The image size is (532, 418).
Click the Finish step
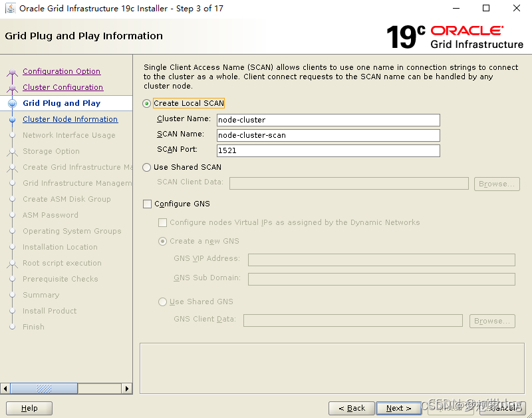[x=33, y=327]
